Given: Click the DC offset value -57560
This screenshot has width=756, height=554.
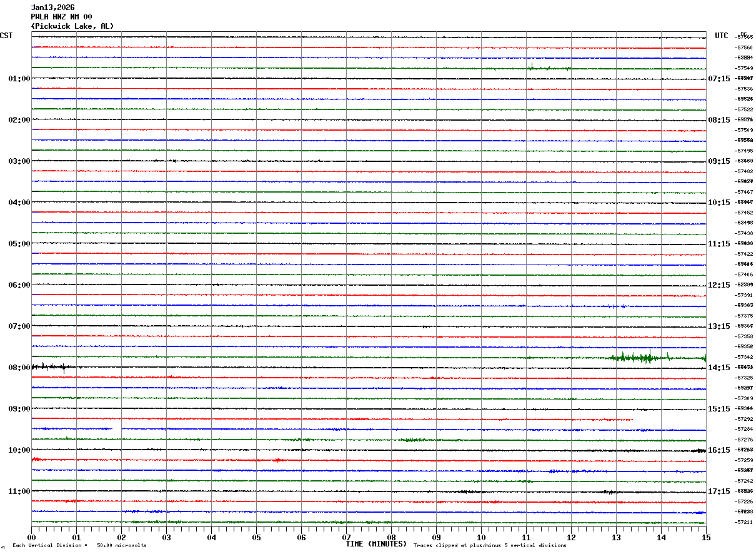Looking at the screenshot, I should [x=744, y=48].
